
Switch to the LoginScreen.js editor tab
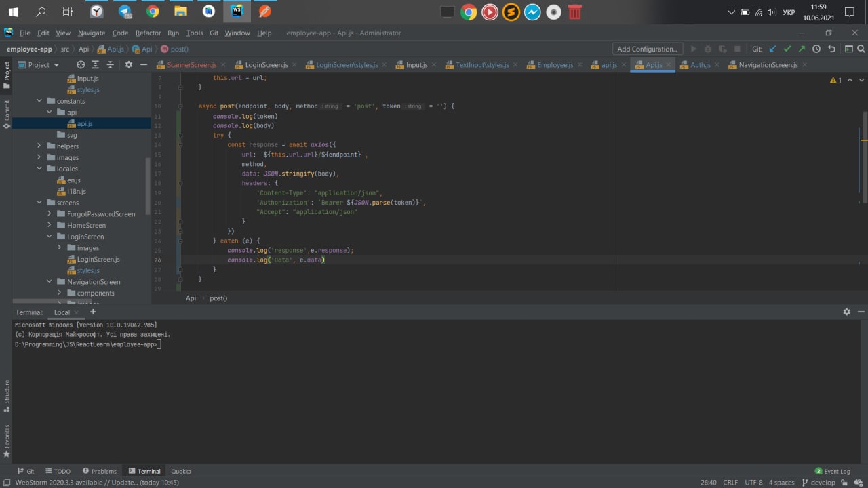[x=266, y=64]
